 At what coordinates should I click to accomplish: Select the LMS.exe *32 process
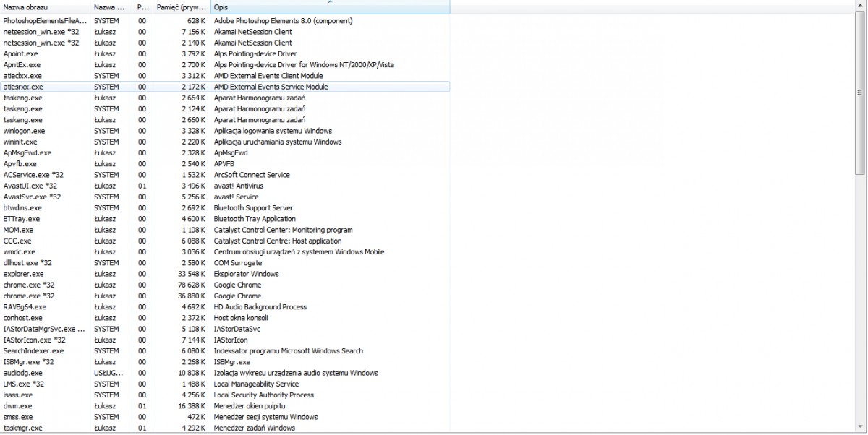coord(225,384)
